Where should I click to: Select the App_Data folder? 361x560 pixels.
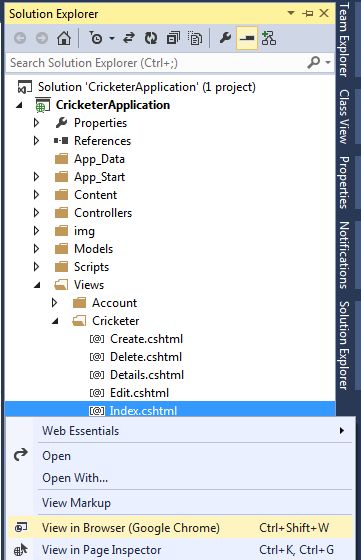click(99, 159)
